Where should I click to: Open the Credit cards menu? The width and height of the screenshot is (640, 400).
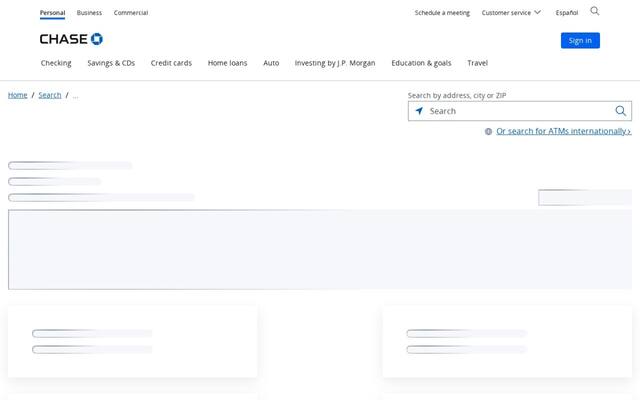coord(171,63)
